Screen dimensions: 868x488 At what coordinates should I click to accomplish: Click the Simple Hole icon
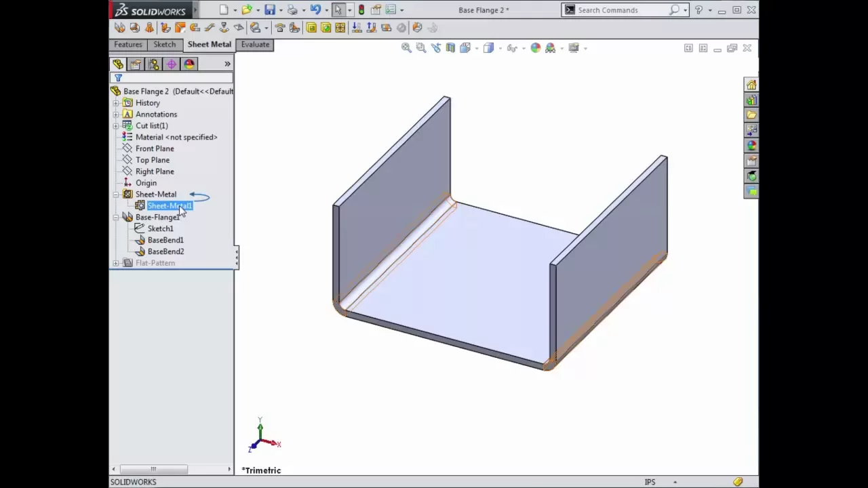tap(325, 28)
